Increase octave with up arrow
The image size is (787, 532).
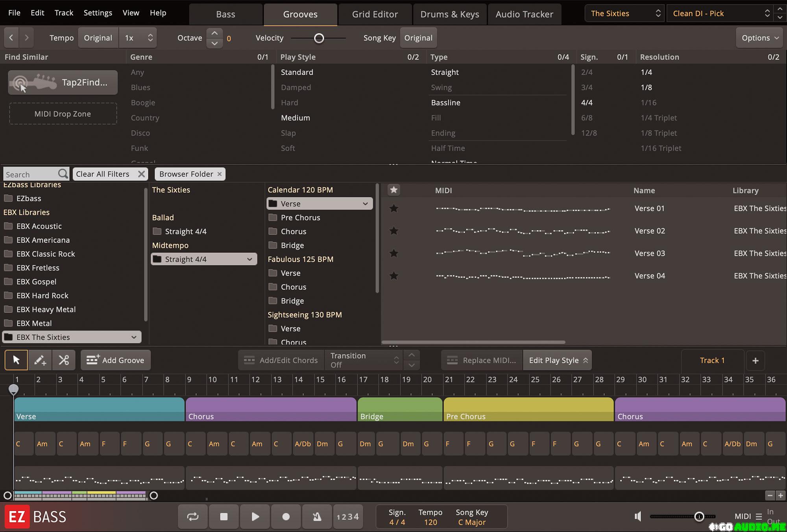click(214, 33)
